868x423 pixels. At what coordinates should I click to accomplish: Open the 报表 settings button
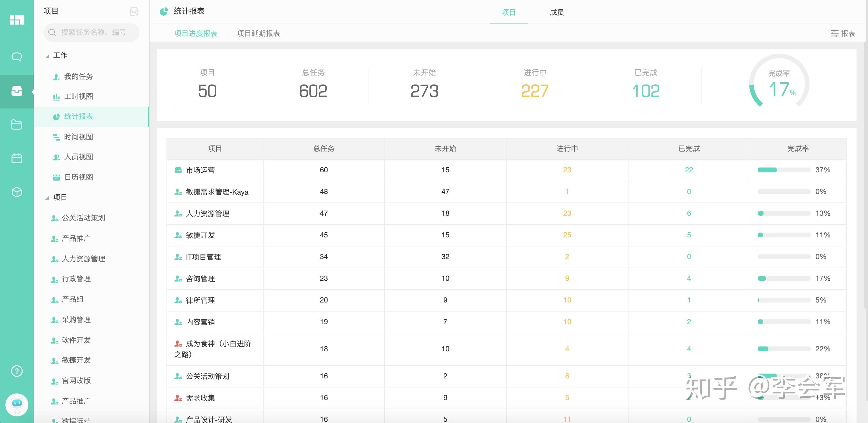pos(843,33)
